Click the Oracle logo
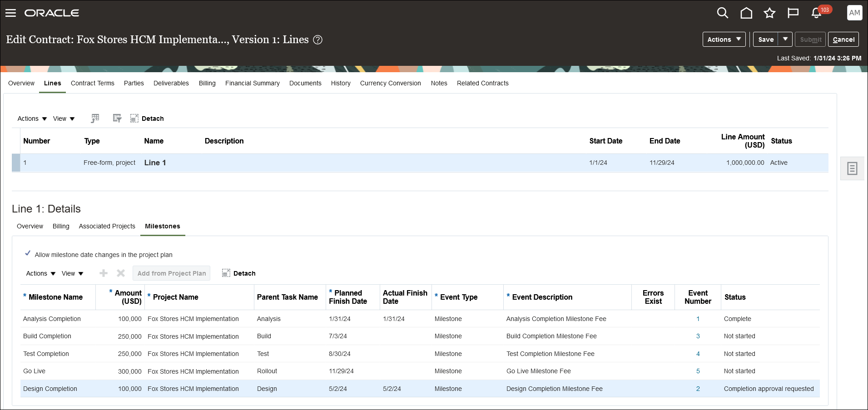This screenshot has height=410, width=868. coord(52,13)
